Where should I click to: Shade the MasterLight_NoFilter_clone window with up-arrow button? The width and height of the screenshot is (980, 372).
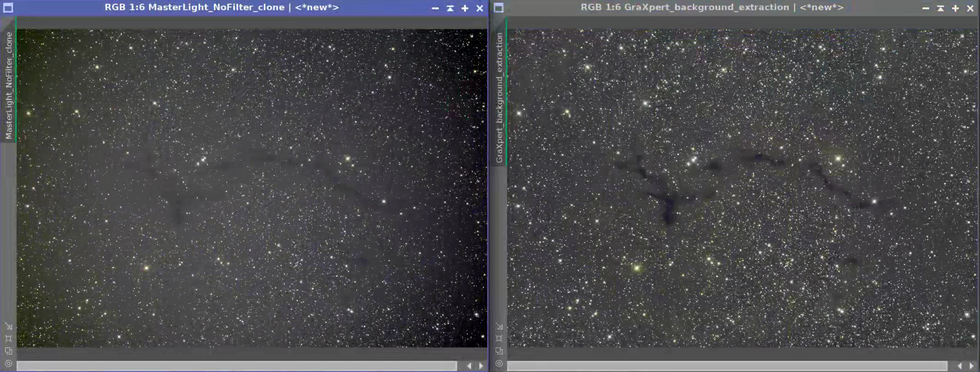(450, 8)
